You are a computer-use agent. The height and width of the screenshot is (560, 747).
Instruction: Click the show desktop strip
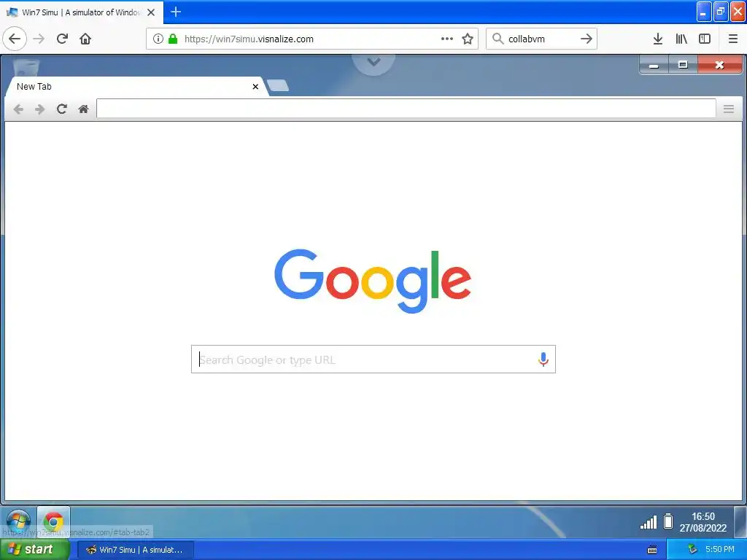click(740, 522)
